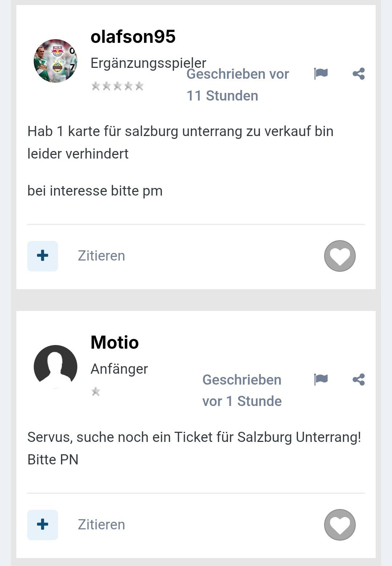Open the "Geschrieben vor 1 Stunde" timestamp link
392x566 pixels.
point(242,390)
